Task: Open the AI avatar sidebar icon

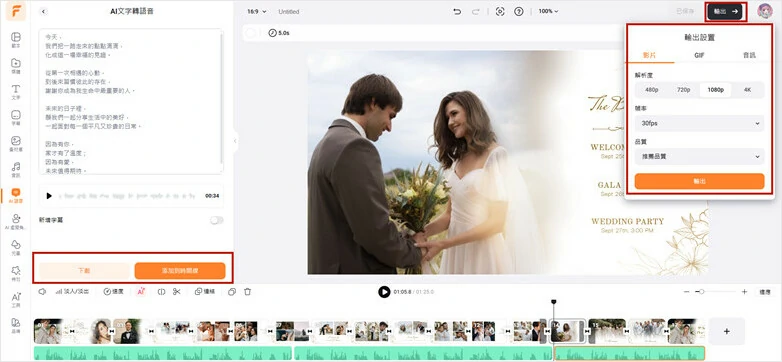Action: 16,221
